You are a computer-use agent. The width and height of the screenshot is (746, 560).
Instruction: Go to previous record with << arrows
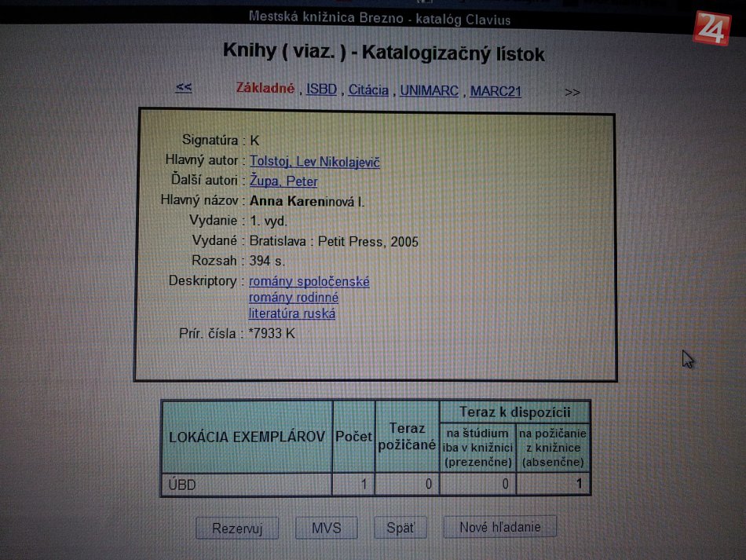(x=184, y=87)
